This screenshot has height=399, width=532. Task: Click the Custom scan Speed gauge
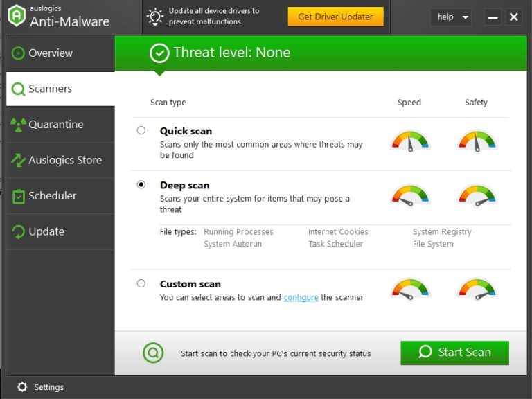pos(410,290)
